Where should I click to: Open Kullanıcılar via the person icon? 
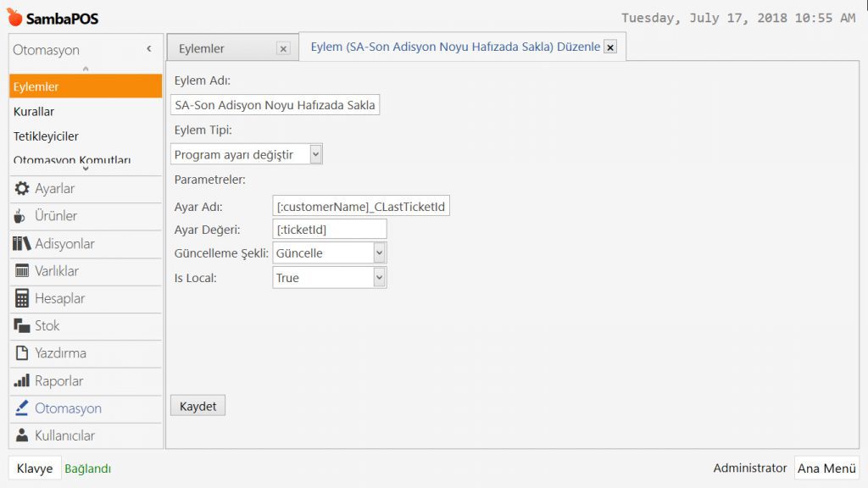point(22,435)
